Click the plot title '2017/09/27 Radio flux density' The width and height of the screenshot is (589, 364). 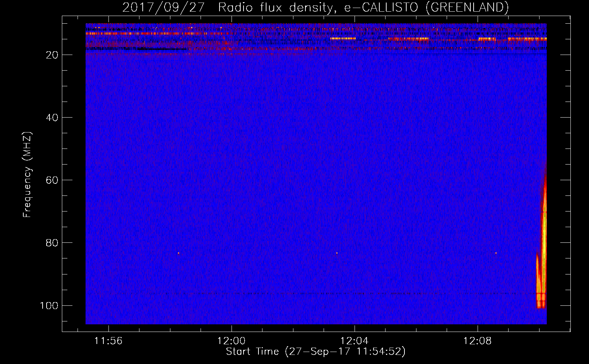[x=228, y=8]
